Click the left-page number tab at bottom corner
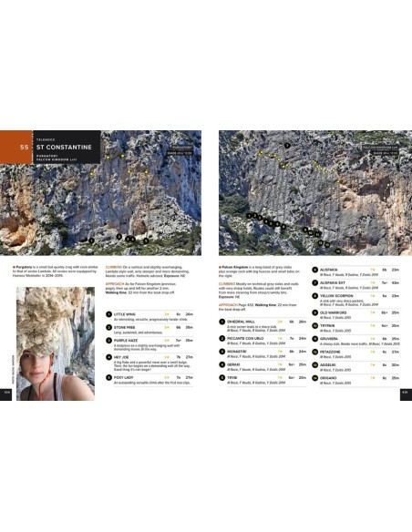Image resolution: width=412 pixels, height=532 pixels. click(5, 394)
